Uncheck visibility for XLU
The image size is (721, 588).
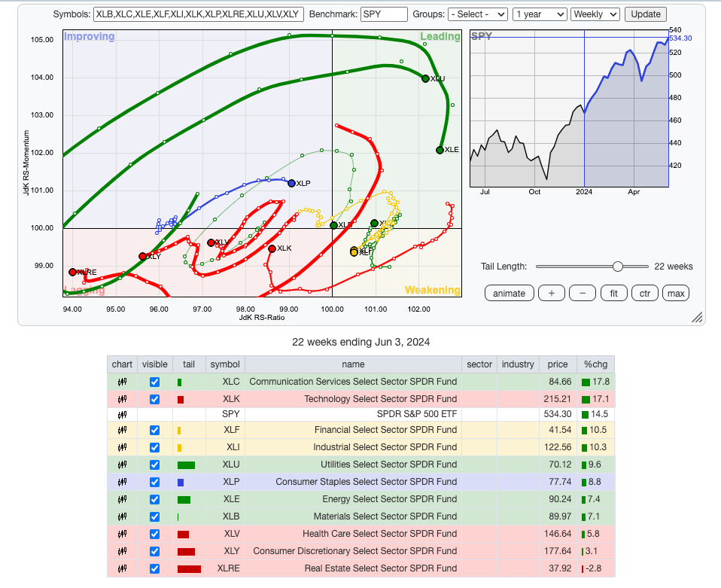click(154, 465)
